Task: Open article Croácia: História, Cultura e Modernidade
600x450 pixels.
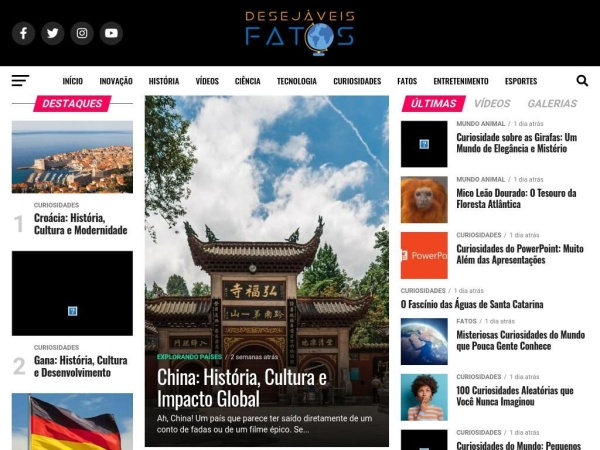Action: click(80, 224)
